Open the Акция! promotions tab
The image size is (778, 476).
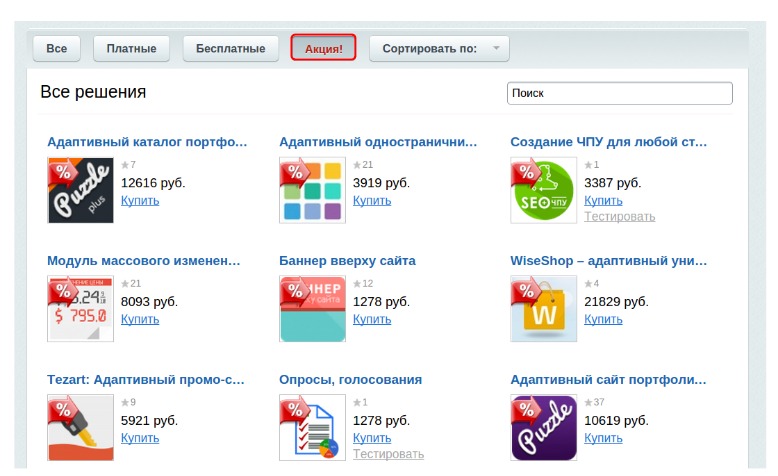[x=323, y=48]
